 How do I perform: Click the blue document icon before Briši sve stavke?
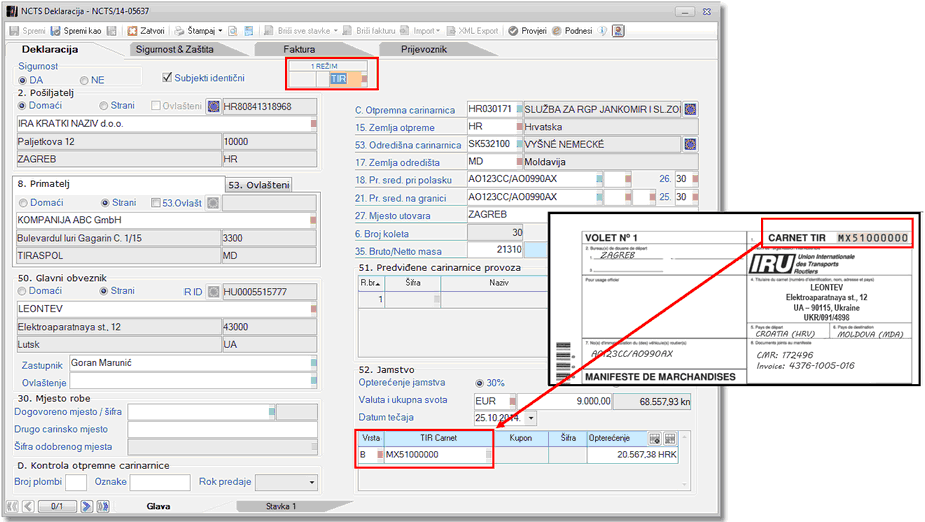pyautogui.click(x=249, y=31)
